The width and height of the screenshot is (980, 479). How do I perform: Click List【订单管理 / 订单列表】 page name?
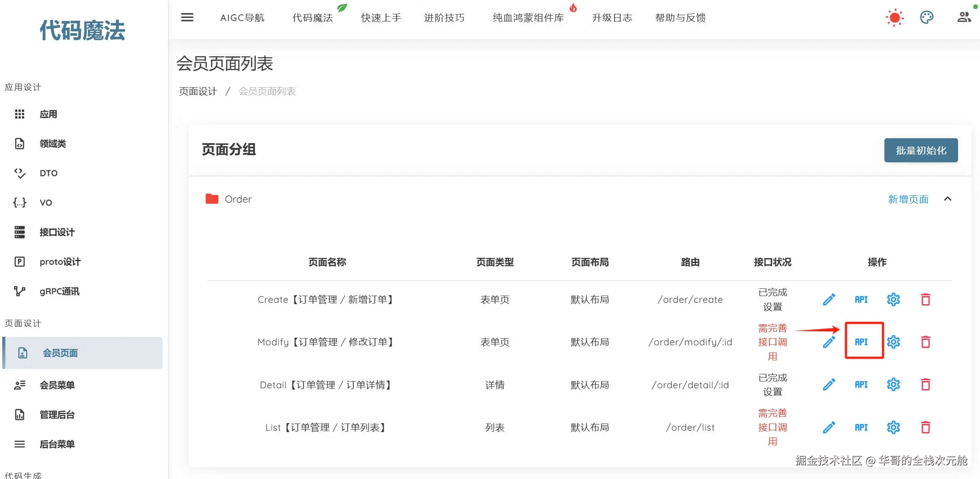pos(327,428)
